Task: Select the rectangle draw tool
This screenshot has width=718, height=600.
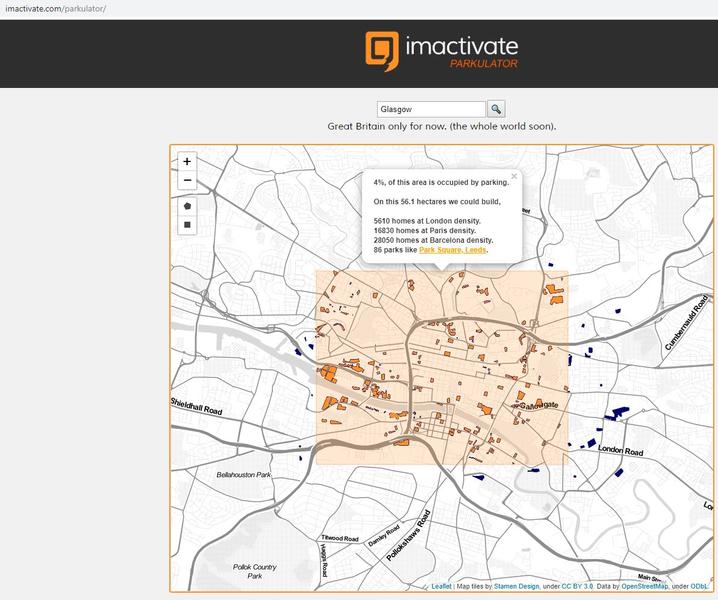Action: 187,225
